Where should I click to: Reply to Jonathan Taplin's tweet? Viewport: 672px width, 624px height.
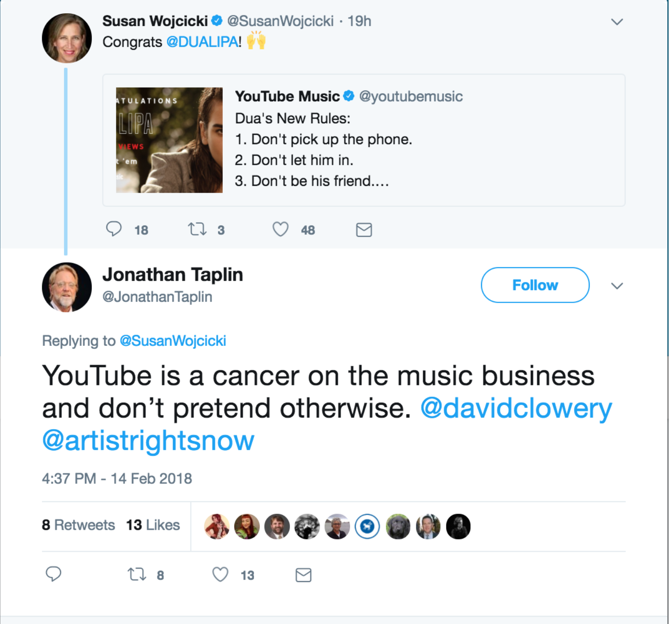point(53,575)
